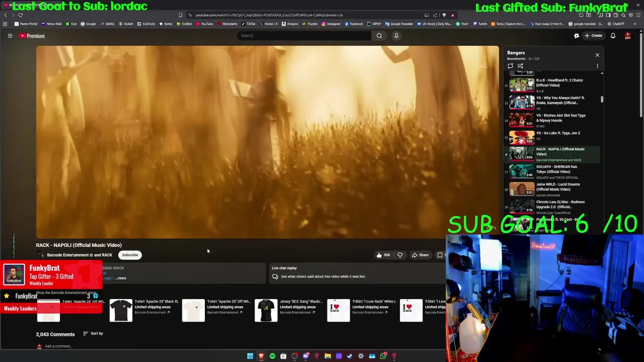Open the Live chat replay panel
The image size is (644, 362).
(x=357, y=272)
